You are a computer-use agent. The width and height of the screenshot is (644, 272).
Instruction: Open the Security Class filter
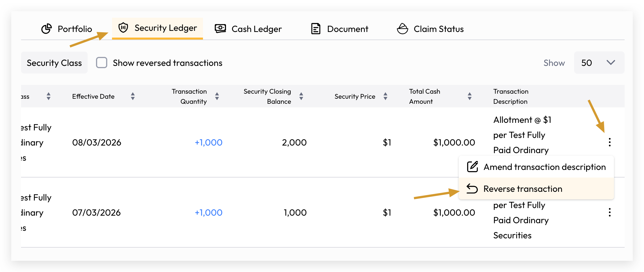54,63
